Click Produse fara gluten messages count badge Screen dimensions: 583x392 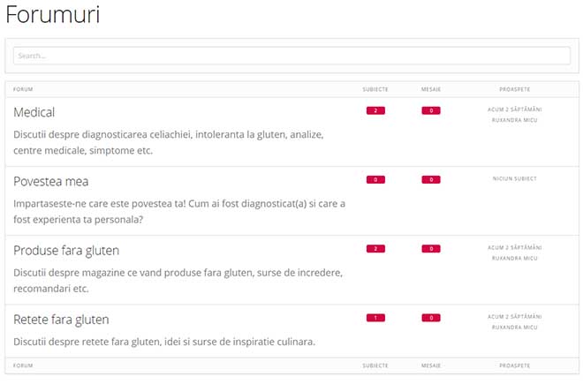point(431,249)
